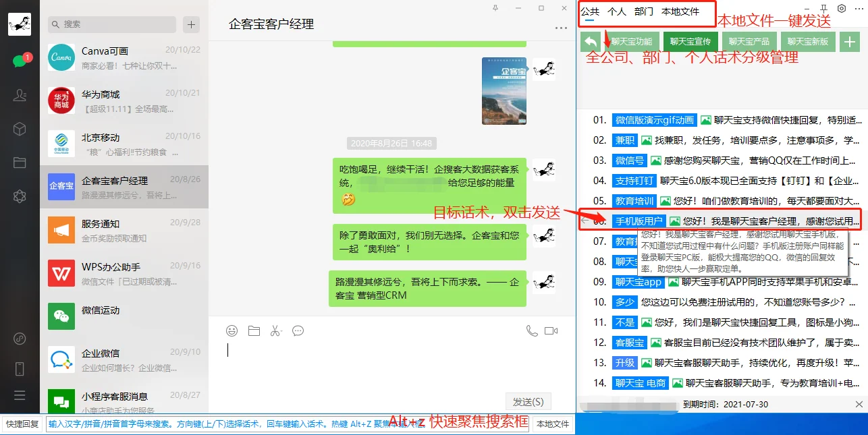Click the 快捷回复 button at bottom-left

[22, 424]
